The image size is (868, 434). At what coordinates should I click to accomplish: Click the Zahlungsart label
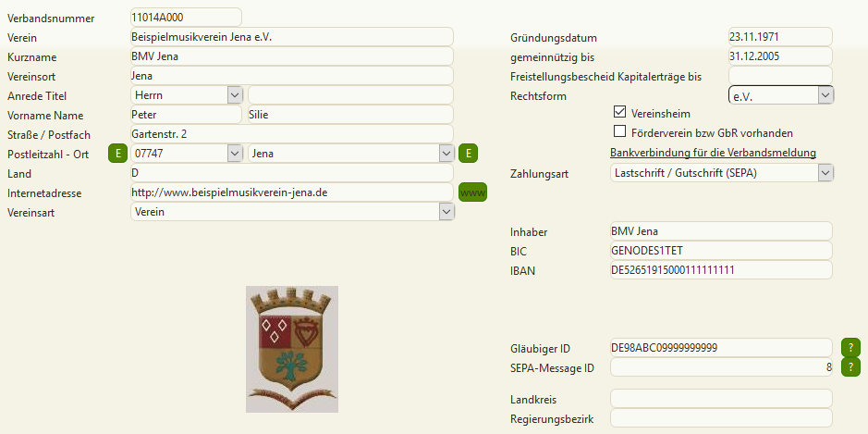pyautogui.click(x=539, y=174)
